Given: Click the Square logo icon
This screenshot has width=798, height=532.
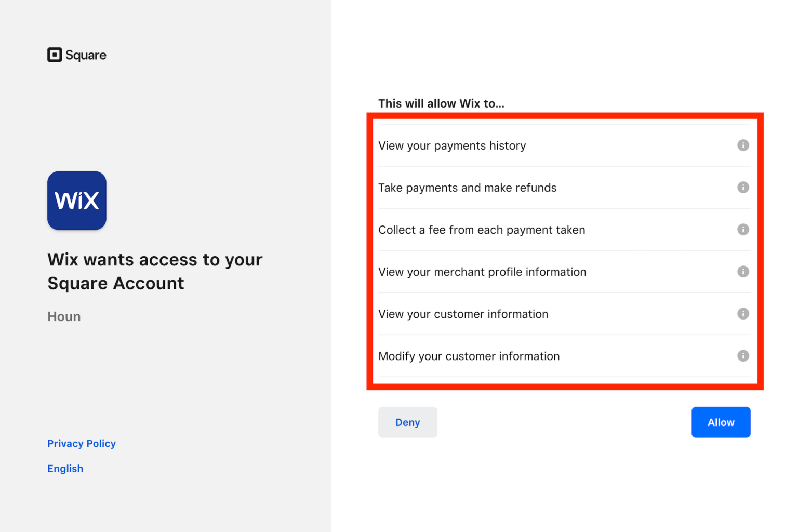Looking at the screenshot, I should tap(55, 55).
